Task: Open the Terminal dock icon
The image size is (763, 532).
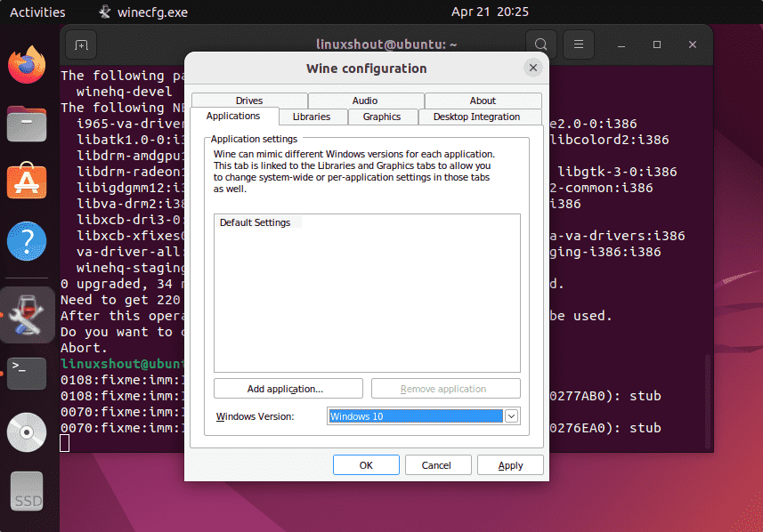Action: click(27, 373)
